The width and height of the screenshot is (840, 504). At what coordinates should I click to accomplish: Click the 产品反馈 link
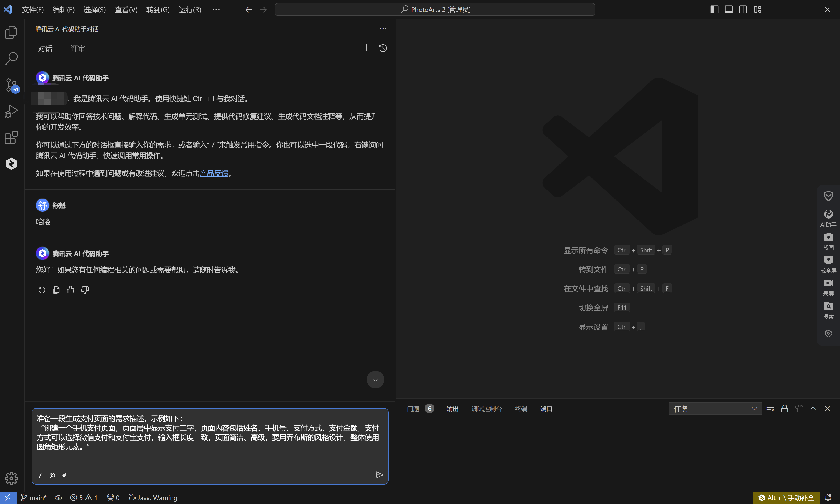pos(214,173)
